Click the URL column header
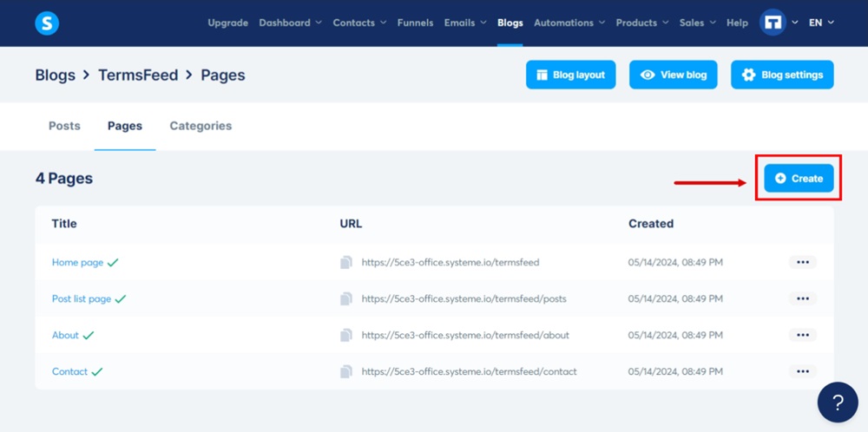868x432 pixels. (x=351, y=224)
